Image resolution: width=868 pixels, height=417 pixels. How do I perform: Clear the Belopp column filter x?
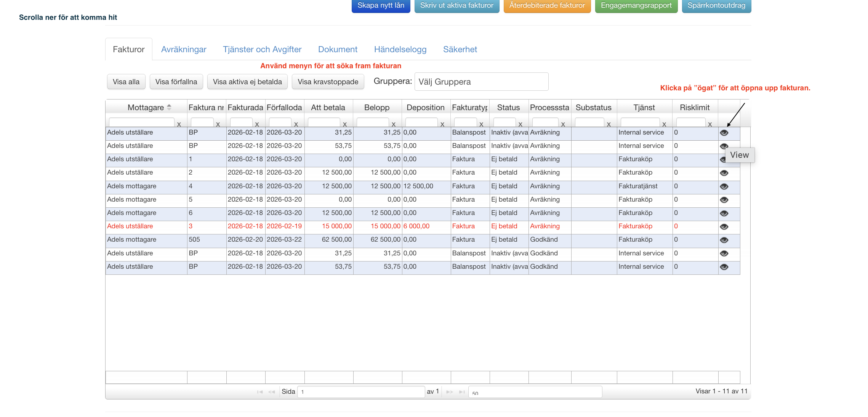[x=394, y=124]
